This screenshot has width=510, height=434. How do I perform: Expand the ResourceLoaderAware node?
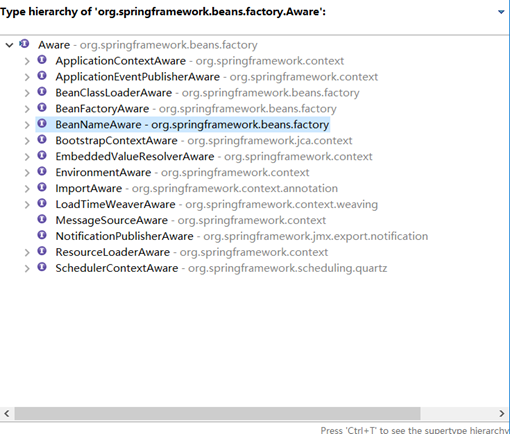pos(27,253)
